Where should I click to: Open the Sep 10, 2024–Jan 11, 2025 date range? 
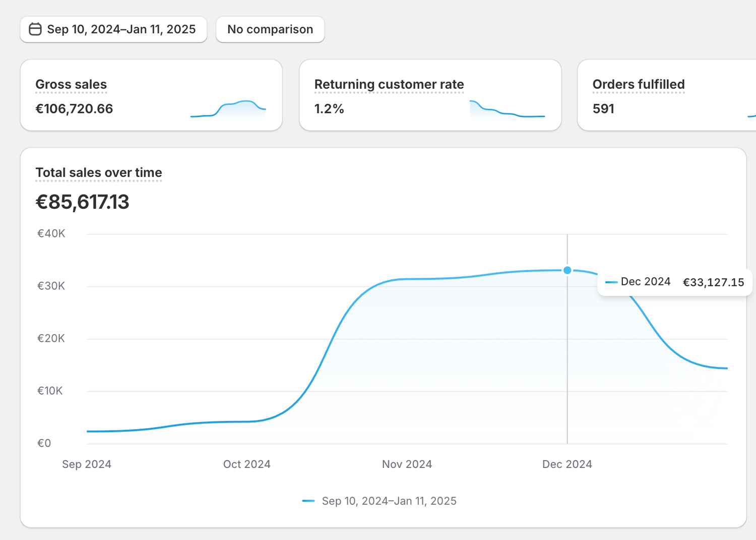(121, 29)
